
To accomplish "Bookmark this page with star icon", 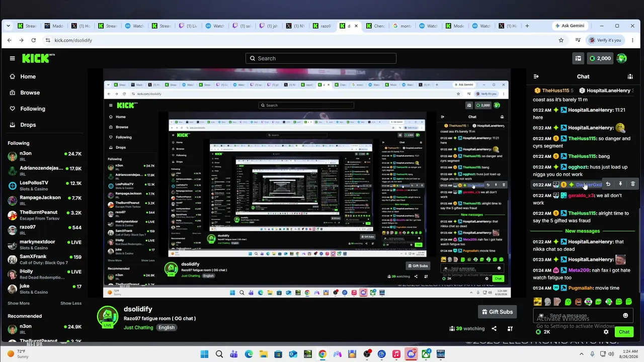I will (561, 40).
